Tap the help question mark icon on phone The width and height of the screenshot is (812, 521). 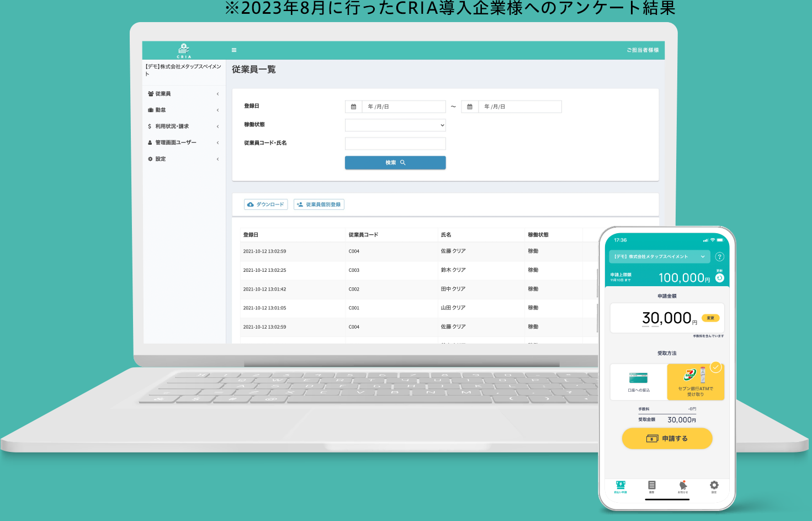coord(719,256)
